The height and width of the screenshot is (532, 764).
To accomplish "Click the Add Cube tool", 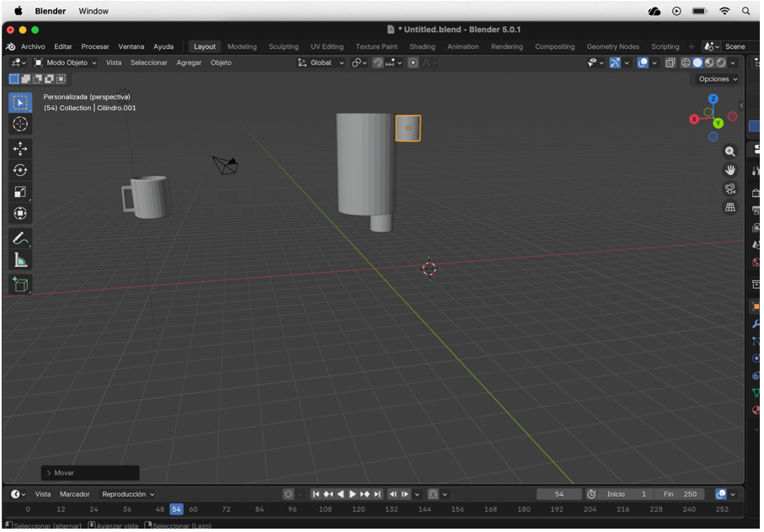I will pyautogui.click(x=20, y=285).
